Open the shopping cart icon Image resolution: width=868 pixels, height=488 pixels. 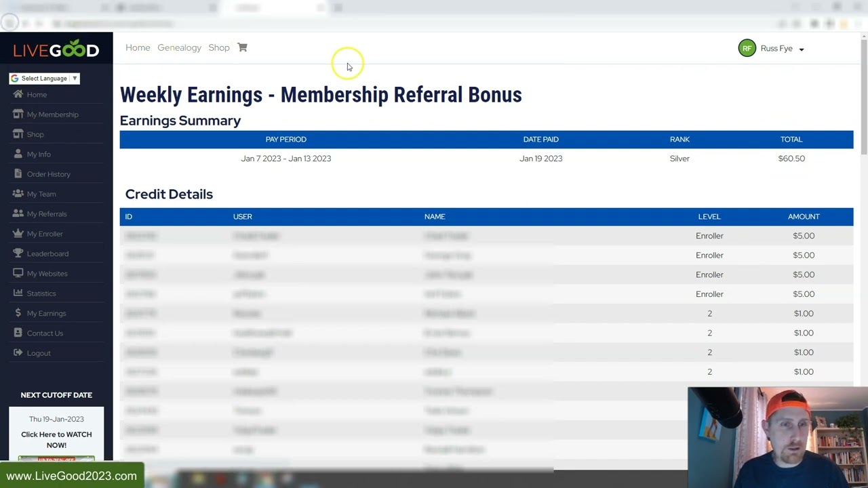point(242,47)
